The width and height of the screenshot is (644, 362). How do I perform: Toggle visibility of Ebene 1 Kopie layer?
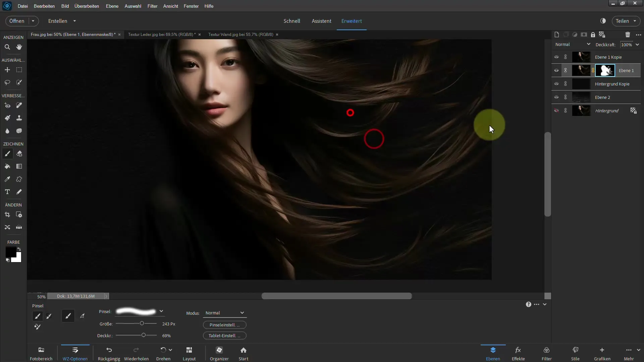pyautogui.click(x=556, y=57)
